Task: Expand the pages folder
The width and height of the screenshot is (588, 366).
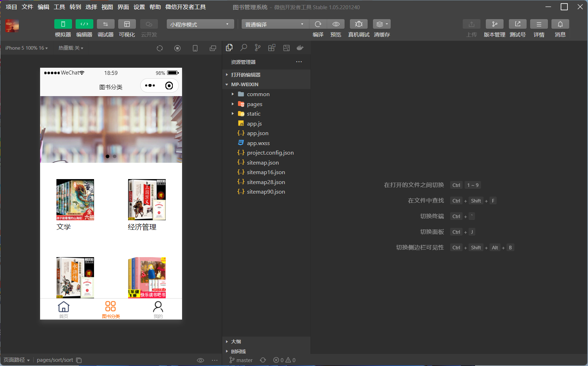Action: [x=266, y=104]
